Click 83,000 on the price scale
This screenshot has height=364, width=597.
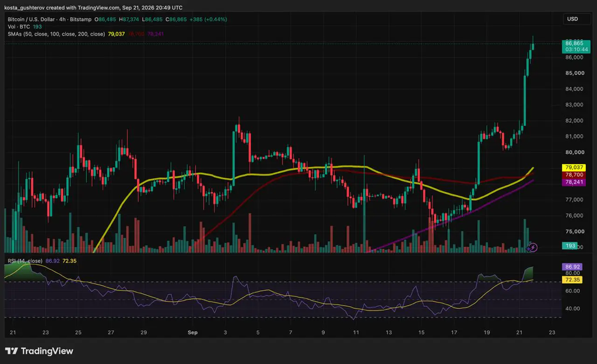point(574,105)
